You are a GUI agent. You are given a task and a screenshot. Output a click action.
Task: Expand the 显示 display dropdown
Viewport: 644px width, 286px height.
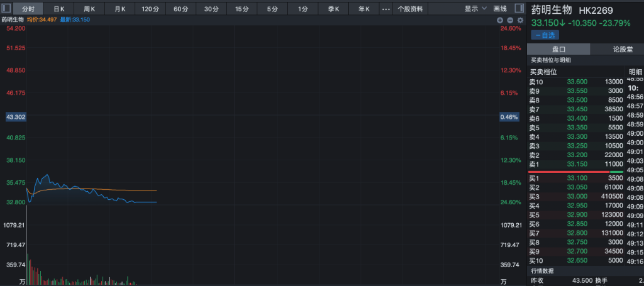(475, 9)
